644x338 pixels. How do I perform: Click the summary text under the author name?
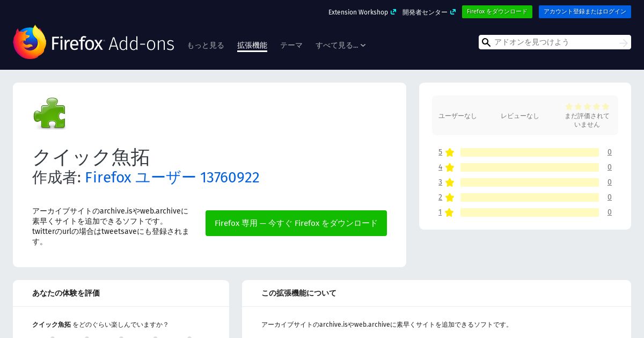pyautogui.click(x=111, y=226)
